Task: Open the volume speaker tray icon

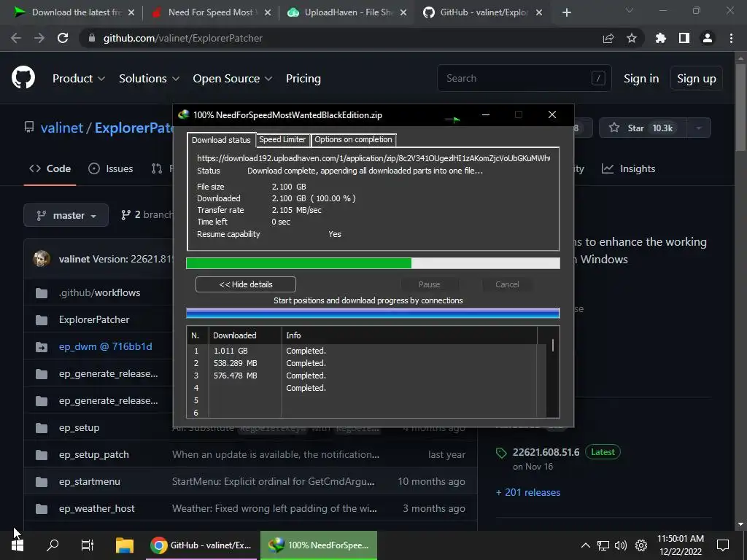Action: [621, 545]
